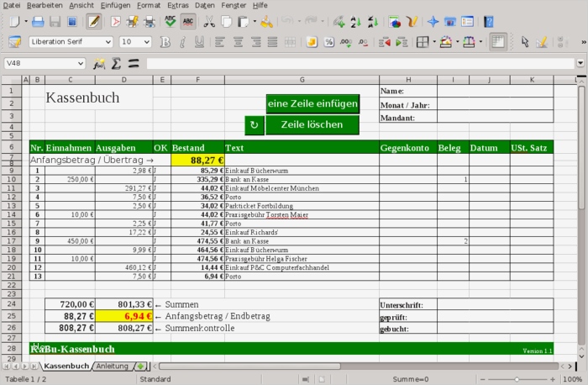Click the Copy icon
The width and height of the screenshot is (588, 385).
(227, 22)
